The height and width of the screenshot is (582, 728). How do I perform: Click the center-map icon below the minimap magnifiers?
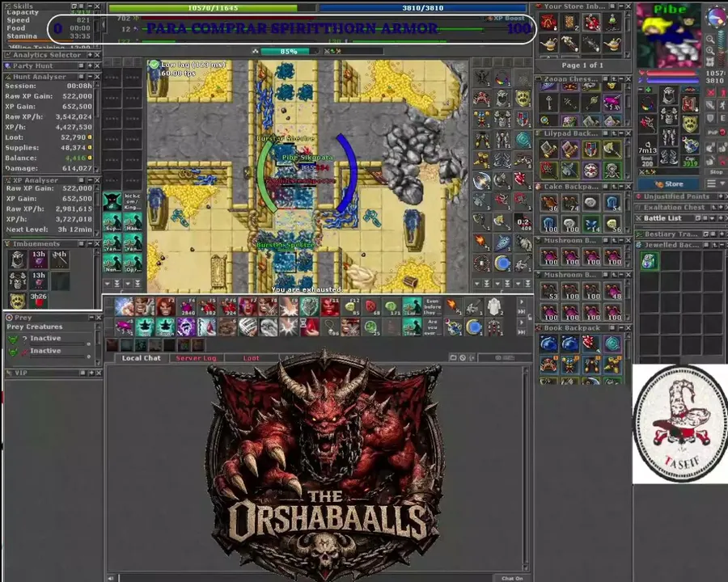tap(710, 62)
